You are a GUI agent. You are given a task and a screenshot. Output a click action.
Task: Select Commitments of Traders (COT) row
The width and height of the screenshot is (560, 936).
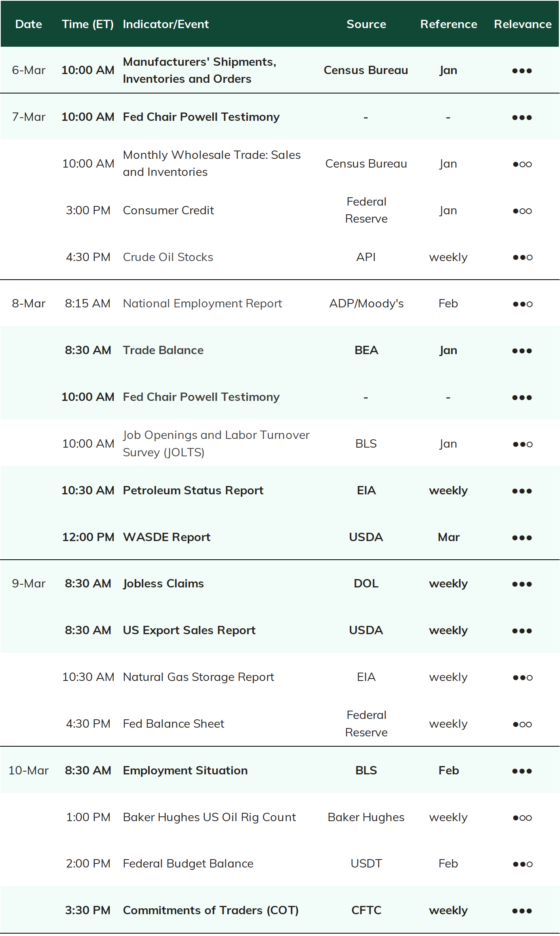click(280, 910)
